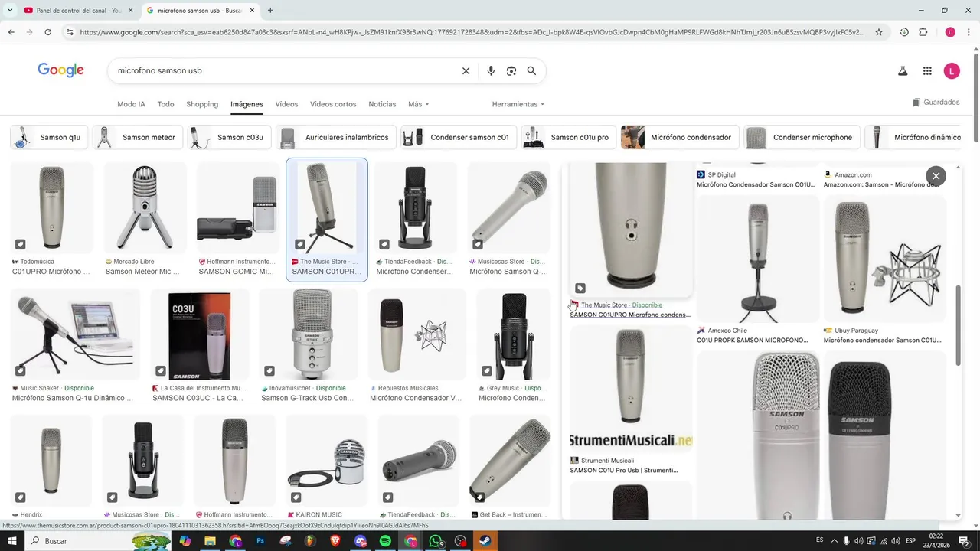The height and width of the screenshot is (551, 980).
Task: Go back to the previous page
Action: click(11, 32)
